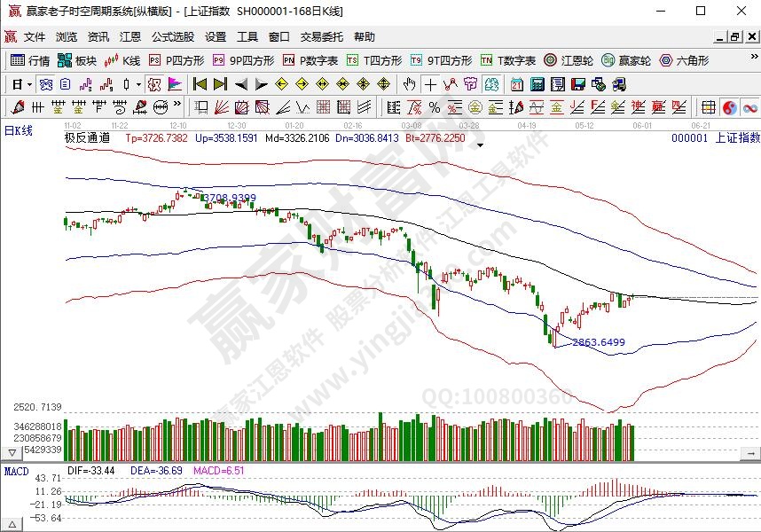Expand the indicator dropdown triangle above chart

tap(480, 145)
